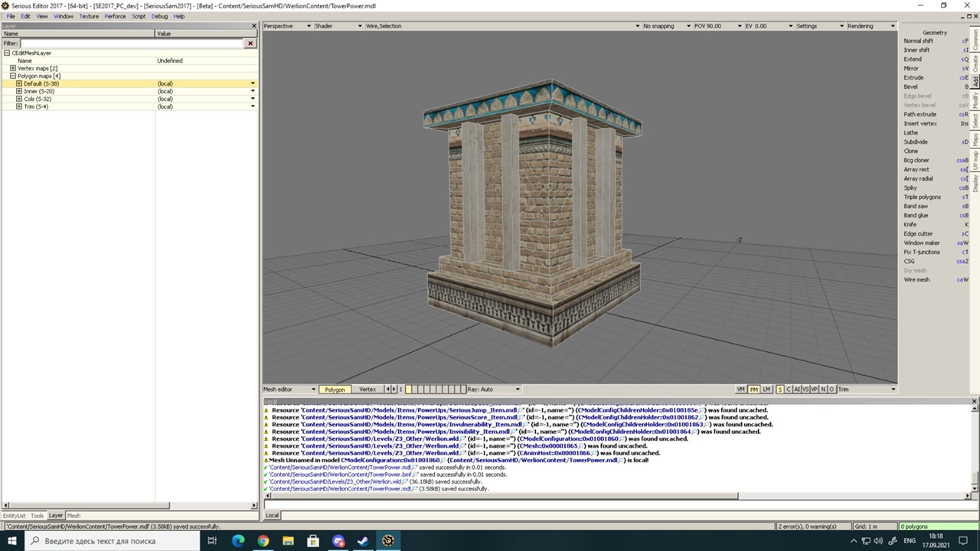Open the Perspective view dropdown

point(287,26)
